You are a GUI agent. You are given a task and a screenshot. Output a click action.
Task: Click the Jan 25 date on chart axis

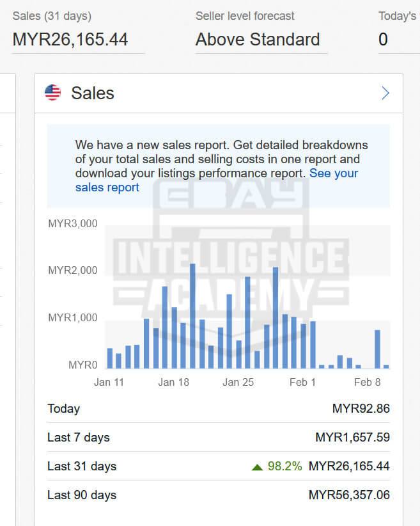click(x=238, y=383)
